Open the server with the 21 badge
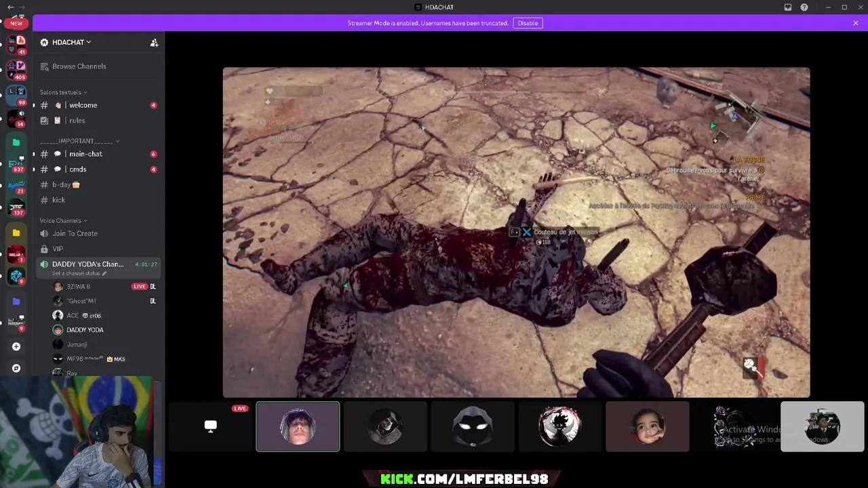Screen dimensions: 868x488 (x=16, y=185)
